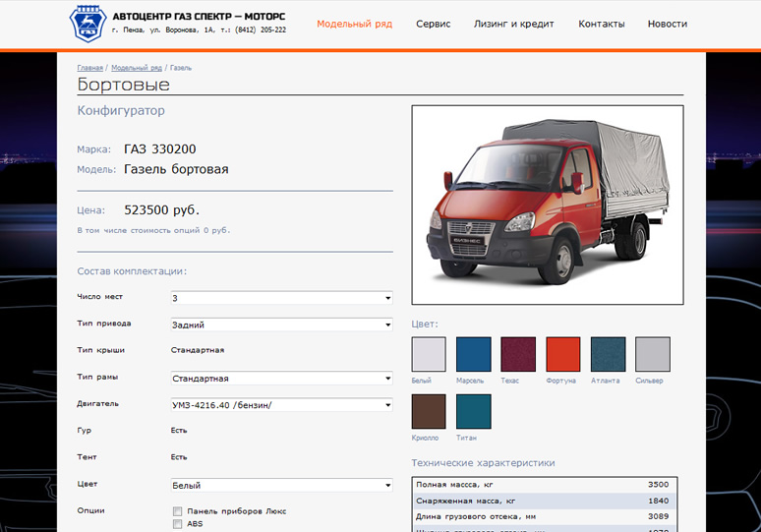This screenshot has height=532, width=761.
Task: Click the Gazelle truck preview image
Action: click(x=548, y=205)
